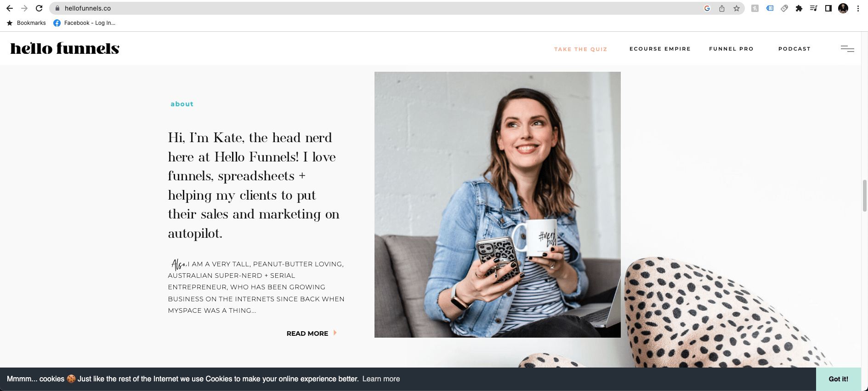Toggle the browser side panel icon
This screenshot has height=391, width=868.
(x=828, y=8)
